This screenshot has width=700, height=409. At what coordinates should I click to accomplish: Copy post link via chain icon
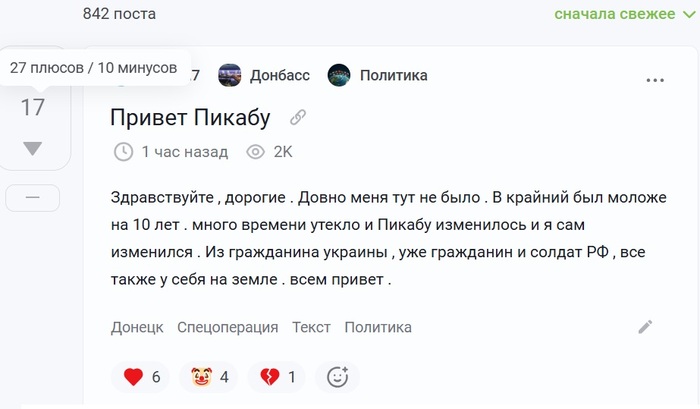297,118
